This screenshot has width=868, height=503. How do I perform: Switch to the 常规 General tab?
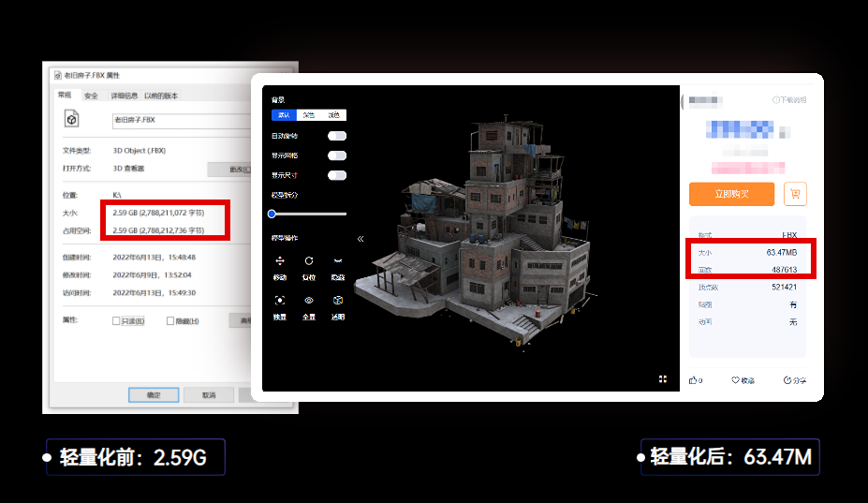[65, 95]
